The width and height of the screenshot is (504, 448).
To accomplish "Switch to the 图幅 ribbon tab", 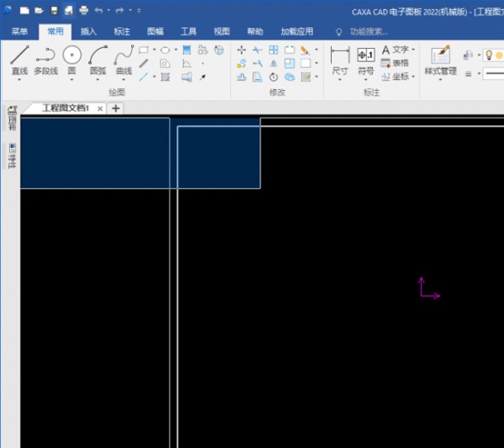I will click(155, 31).
